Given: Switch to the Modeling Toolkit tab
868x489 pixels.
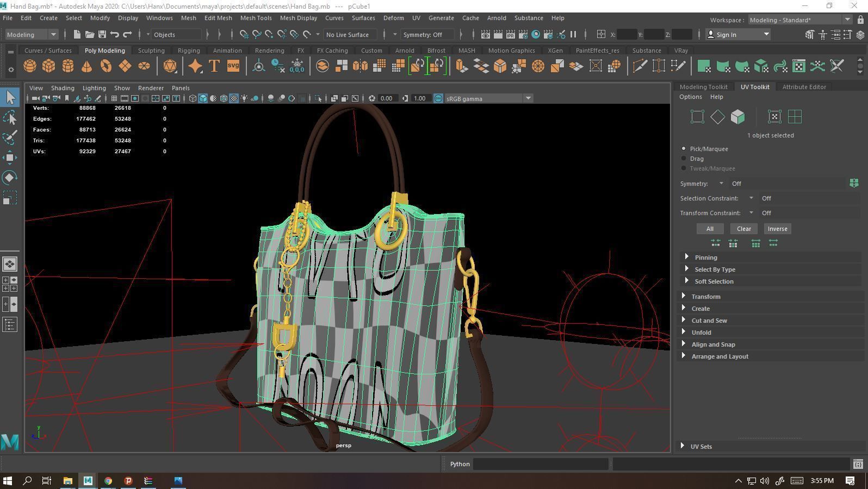Looking at the screenshot, I should coord(703,87).
